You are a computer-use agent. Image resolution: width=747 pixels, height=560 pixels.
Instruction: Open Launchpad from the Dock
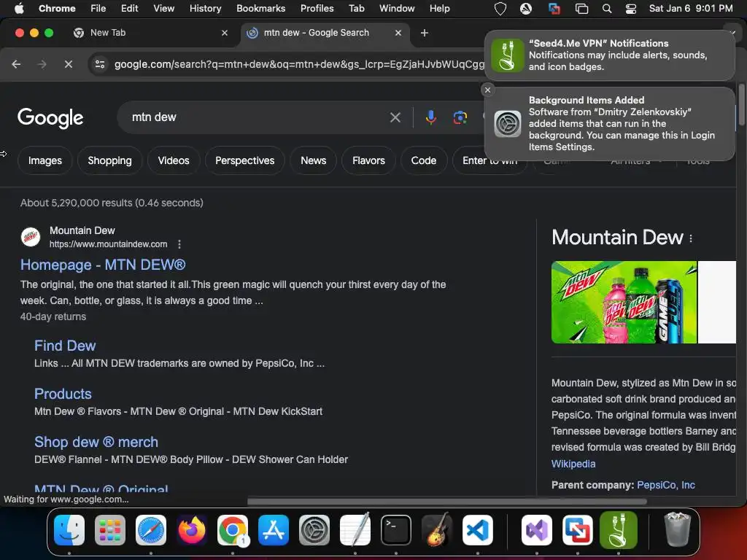point(110,530)
